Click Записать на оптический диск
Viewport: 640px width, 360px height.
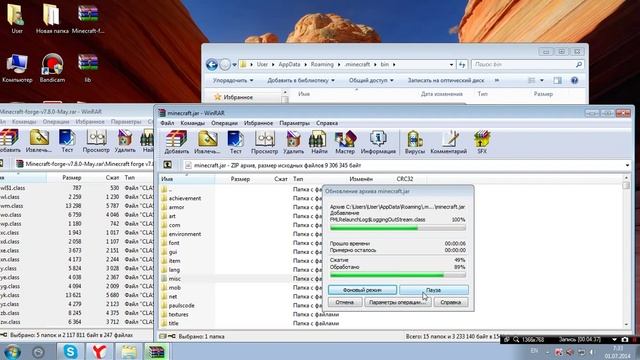[x=446, y=80]
